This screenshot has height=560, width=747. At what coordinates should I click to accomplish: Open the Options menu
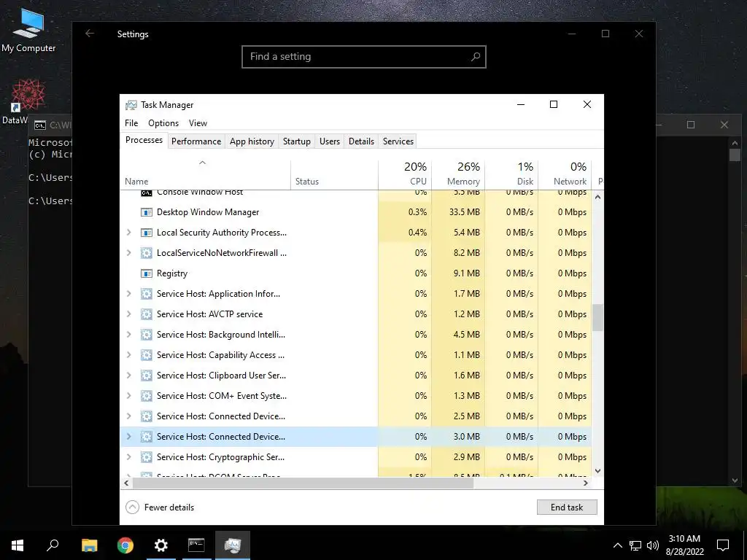(x=163, y=123)
